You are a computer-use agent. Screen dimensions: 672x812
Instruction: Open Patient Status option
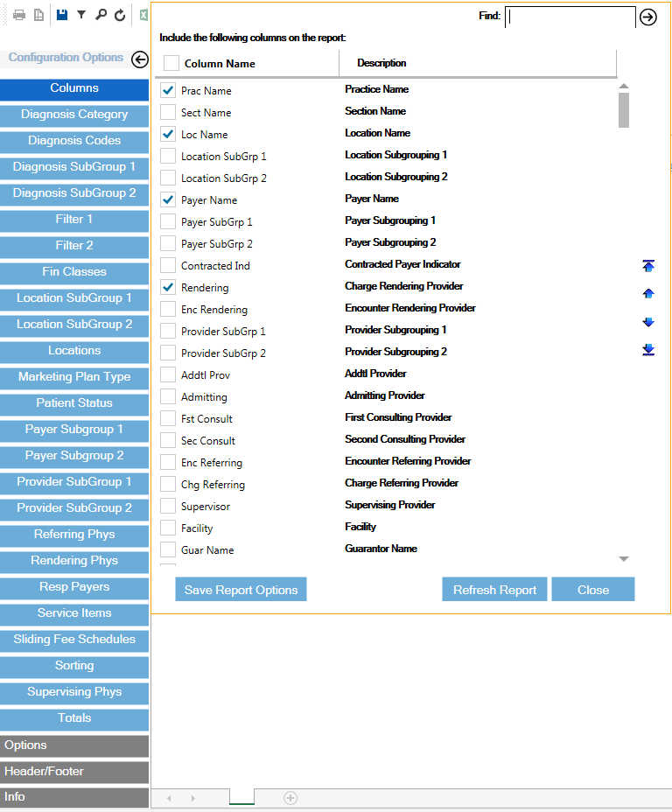pos(74,404)
